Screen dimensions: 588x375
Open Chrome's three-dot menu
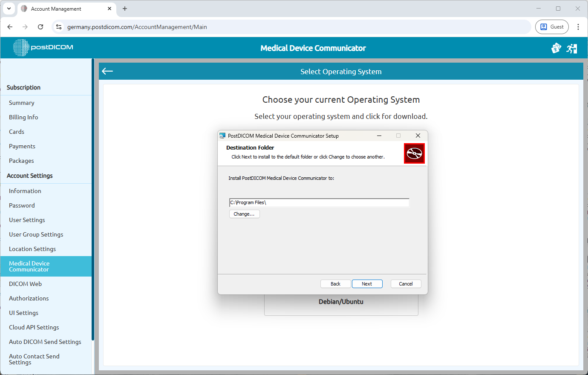pos(578,26)
